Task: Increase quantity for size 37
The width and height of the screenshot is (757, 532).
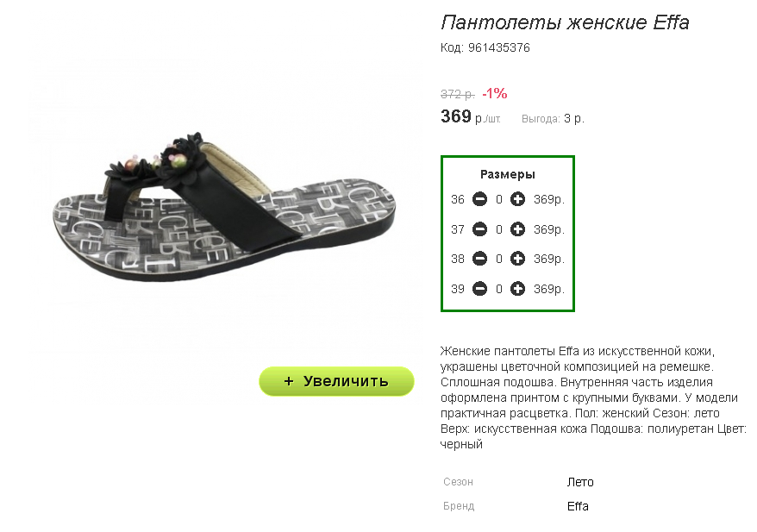Action: [517, 228]
